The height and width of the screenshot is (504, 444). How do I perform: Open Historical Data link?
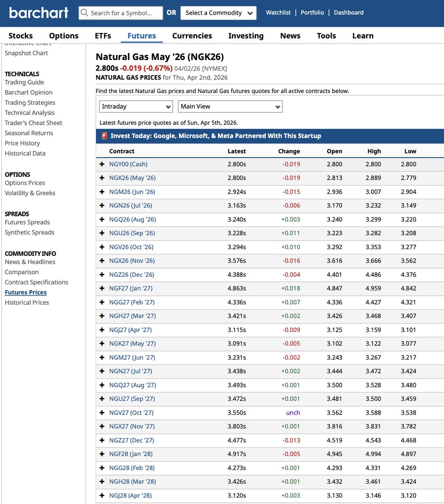click(x=25, y=153)
